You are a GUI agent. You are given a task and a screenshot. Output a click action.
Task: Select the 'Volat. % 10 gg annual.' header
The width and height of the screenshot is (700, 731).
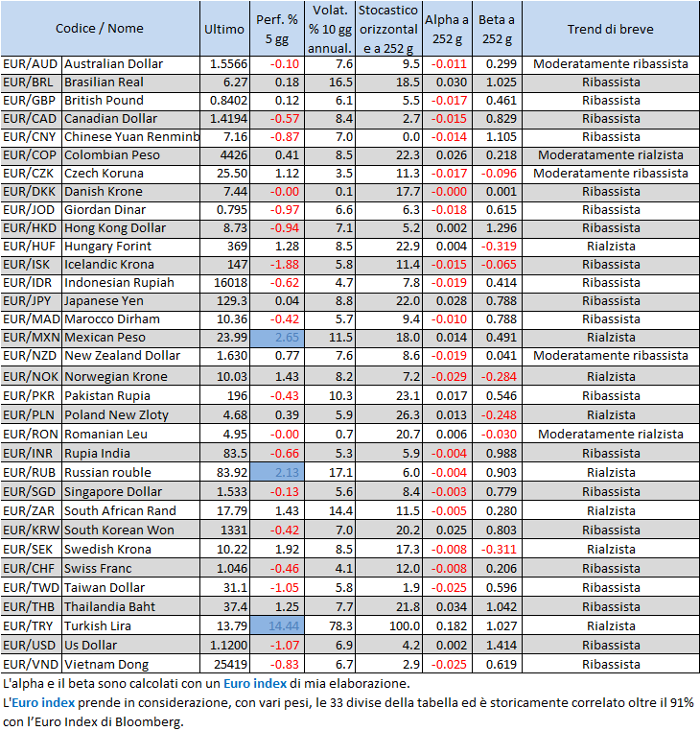click(330, 29)
